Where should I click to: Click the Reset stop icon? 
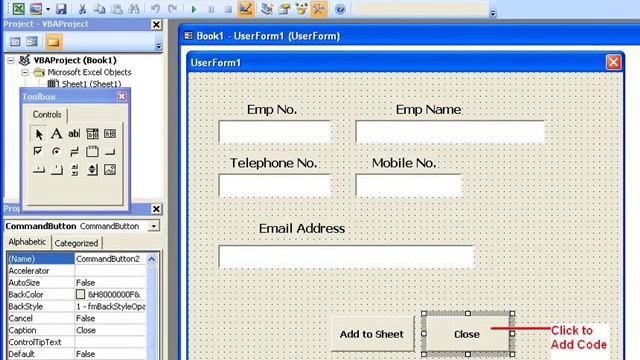click(x=228, y=9)
